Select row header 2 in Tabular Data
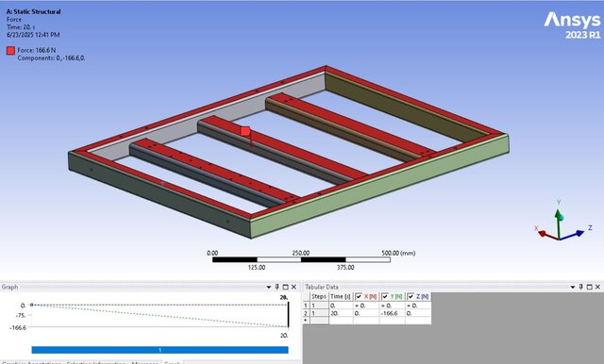This screenshot has width=604, height=364. click(306, 313)
